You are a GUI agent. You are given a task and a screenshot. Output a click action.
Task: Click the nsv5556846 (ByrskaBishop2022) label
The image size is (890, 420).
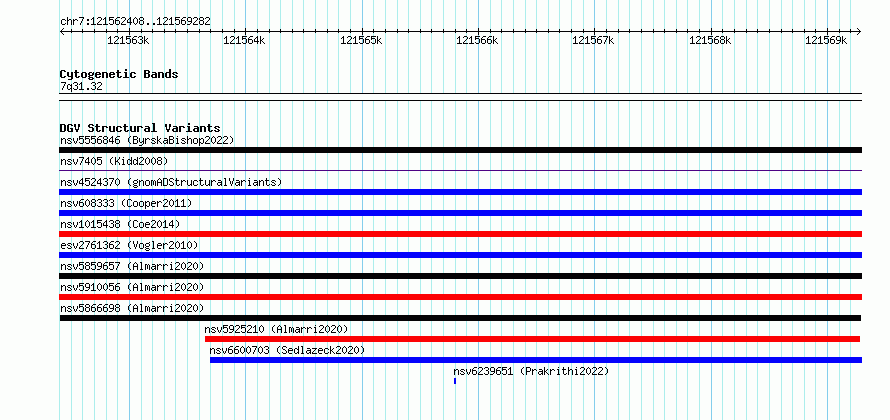147,140
